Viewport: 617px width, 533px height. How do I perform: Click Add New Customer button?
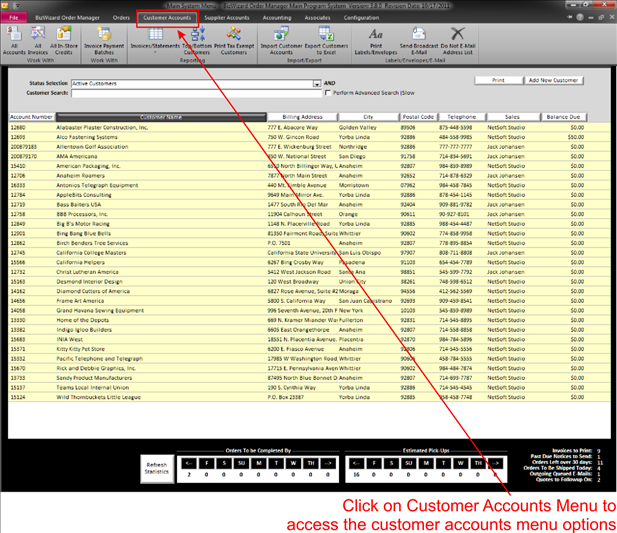coord(553,80)
